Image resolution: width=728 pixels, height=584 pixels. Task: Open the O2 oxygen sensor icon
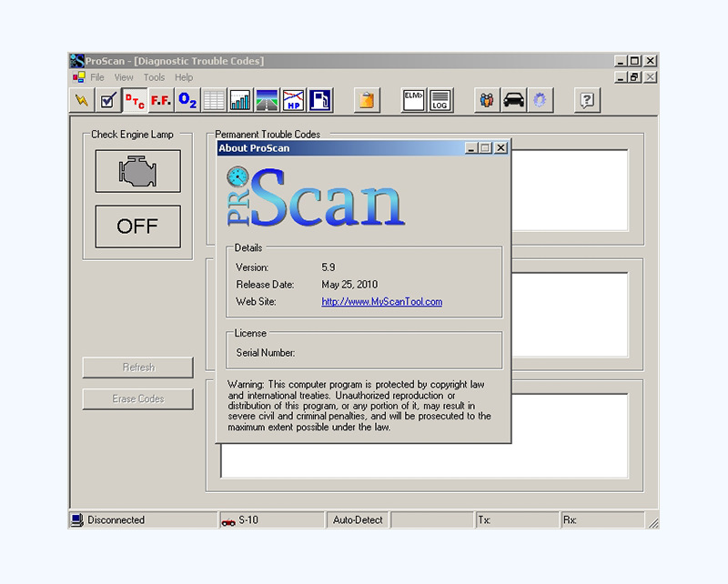coord(187,100)
